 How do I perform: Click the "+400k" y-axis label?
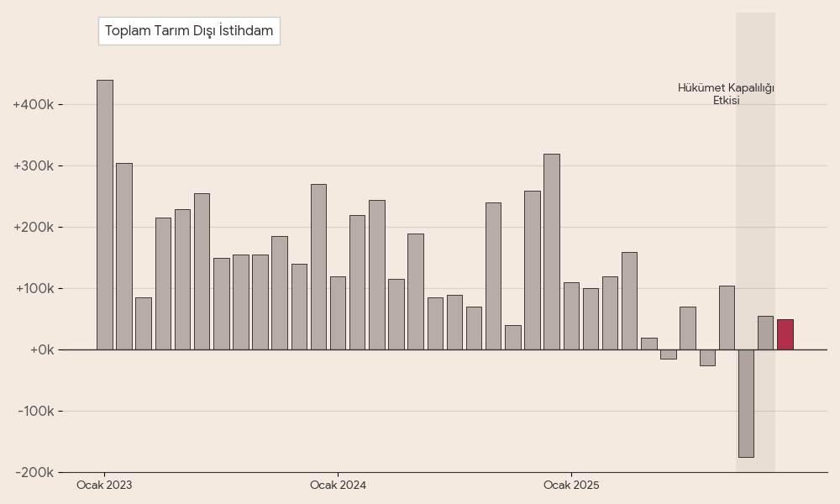click(34, 105)
